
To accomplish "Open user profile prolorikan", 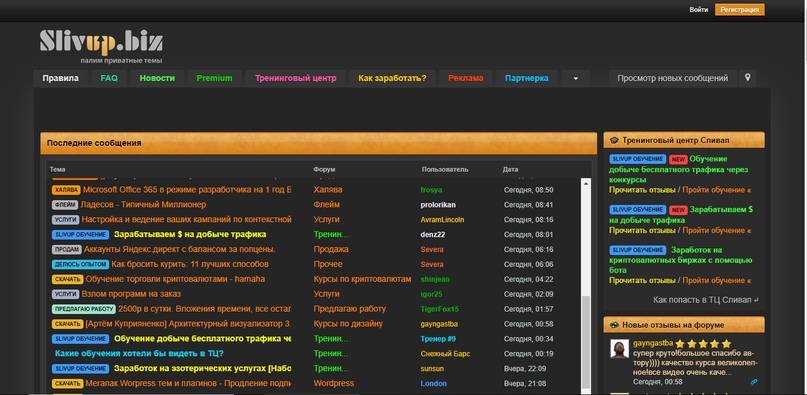I will click(x=438, y=205).
